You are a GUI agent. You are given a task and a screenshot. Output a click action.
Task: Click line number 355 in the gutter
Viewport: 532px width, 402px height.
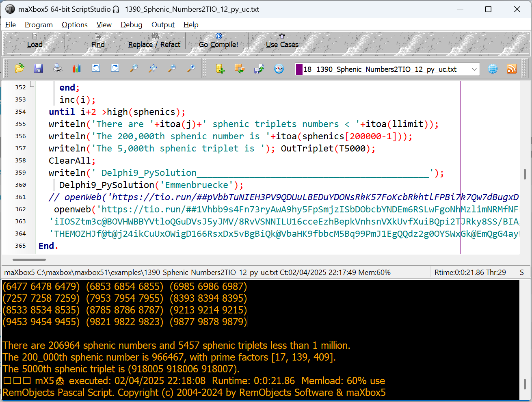[20, 124]
